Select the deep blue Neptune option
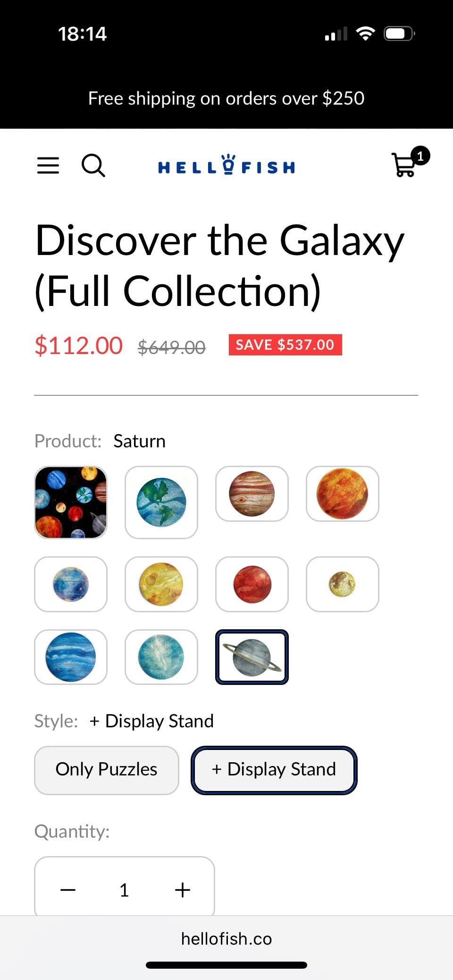This screenshot has height=980, width=453. coord(71,657)
